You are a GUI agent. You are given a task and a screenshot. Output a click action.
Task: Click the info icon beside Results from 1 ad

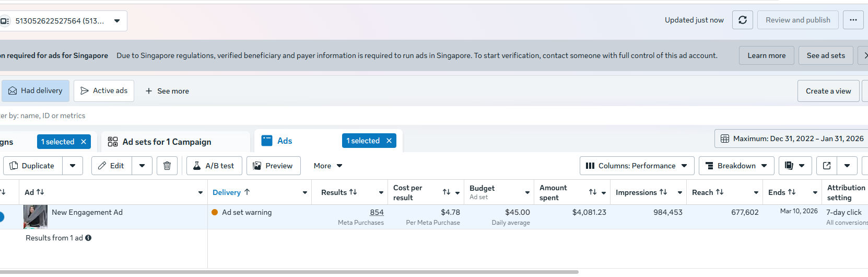[x=88, y=238]
